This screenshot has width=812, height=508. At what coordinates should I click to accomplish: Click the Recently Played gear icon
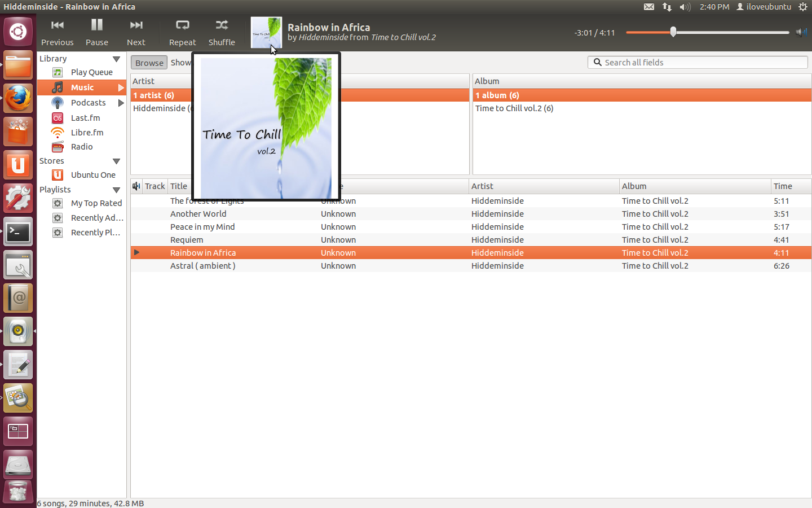(x=58, y=233)
